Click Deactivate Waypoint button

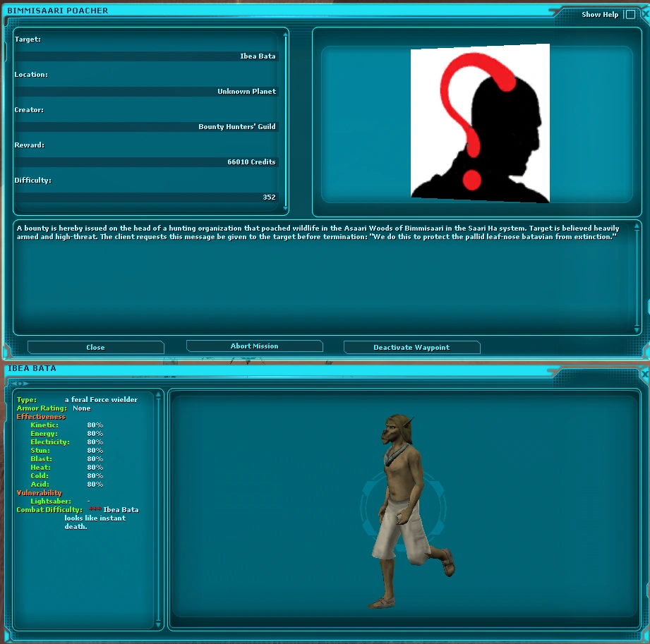(411, 347)
